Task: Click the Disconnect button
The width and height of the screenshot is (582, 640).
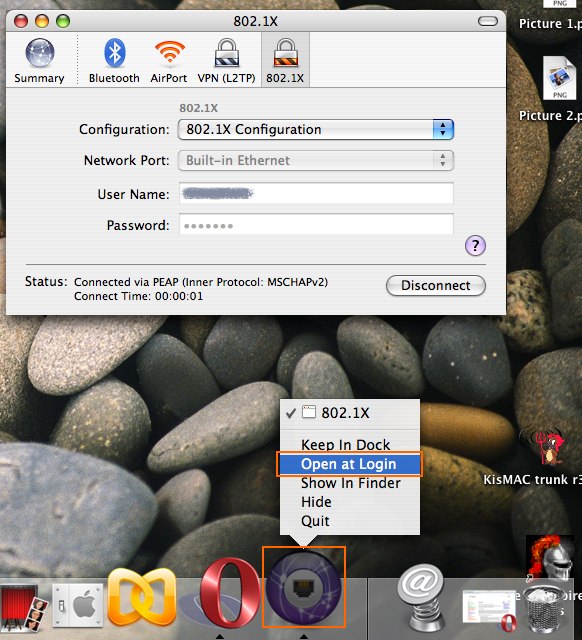Action: pyautogui.click(x=435, y=285)
